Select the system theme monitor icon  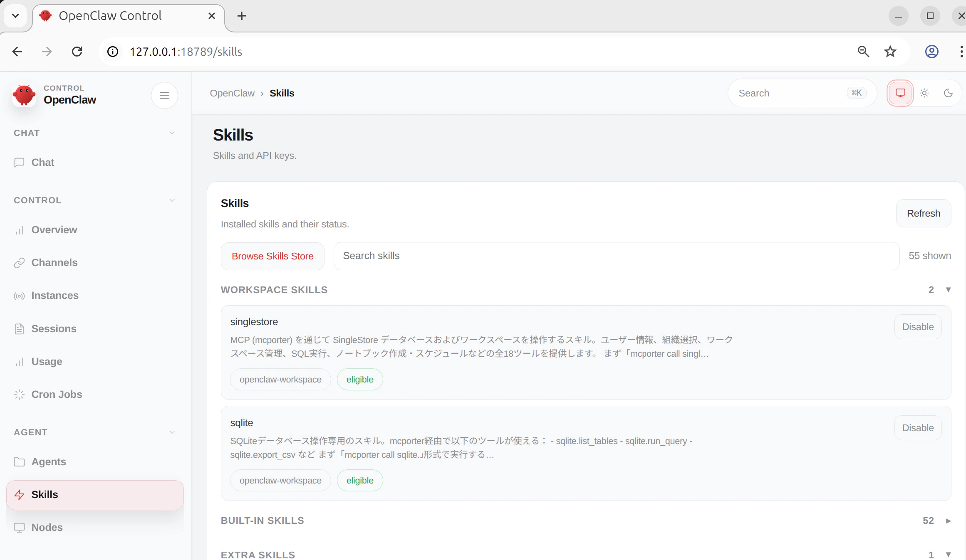(900, 93)
